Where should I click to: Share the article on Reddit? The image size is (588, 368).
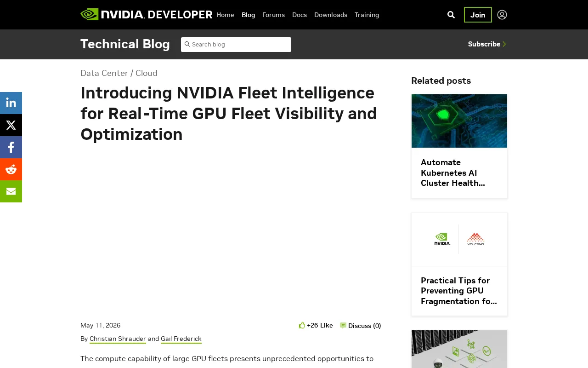coord(11,169)
